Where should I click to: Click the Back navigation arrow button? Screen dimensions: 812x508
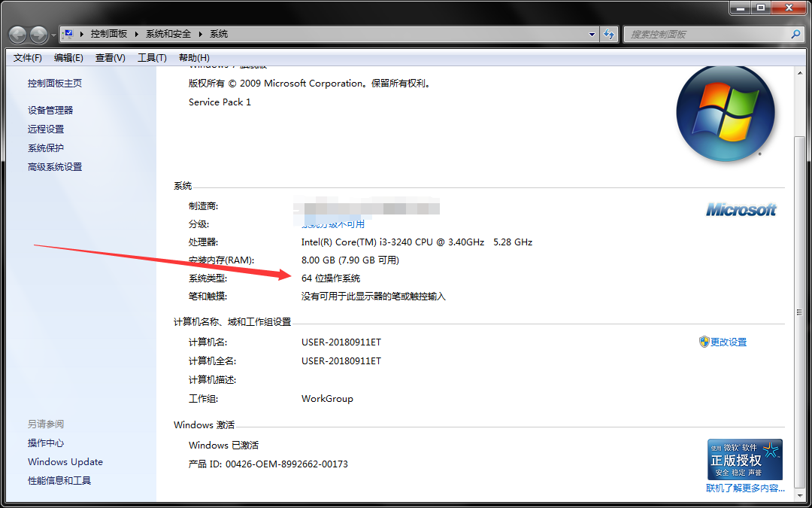tap(18, 35)
